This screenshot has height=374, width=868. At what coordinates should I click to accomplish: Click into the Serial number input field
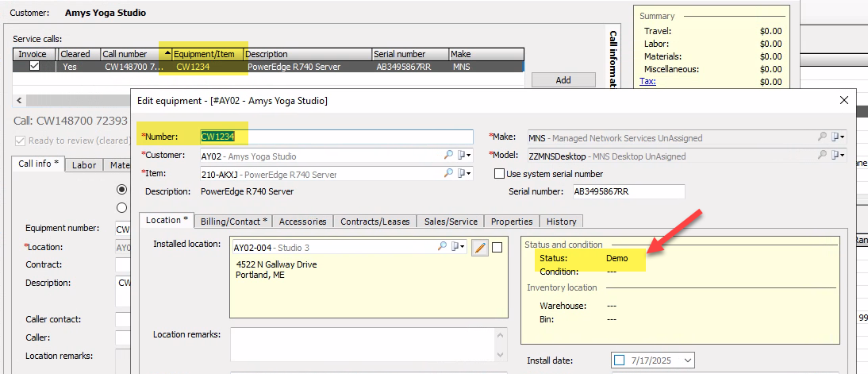(628, 191)
